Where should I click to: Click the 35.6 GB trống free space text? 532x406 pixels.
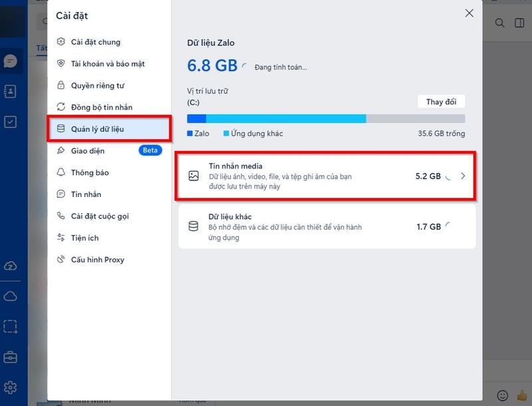(442, 133)
